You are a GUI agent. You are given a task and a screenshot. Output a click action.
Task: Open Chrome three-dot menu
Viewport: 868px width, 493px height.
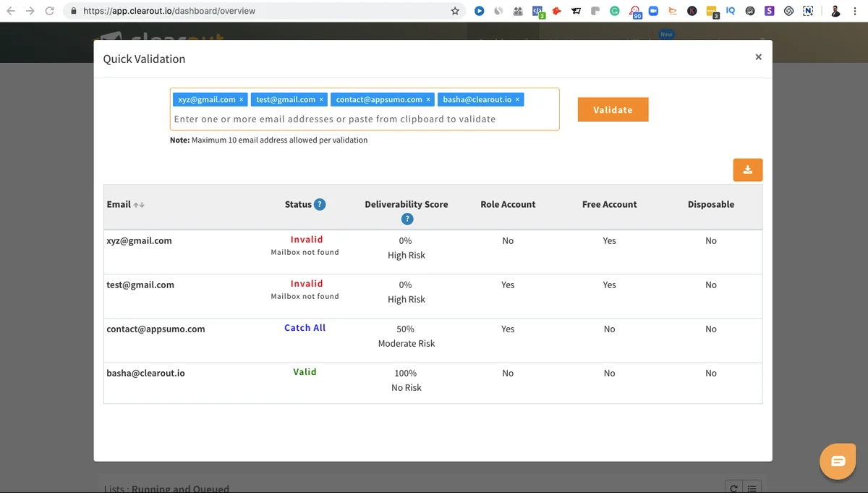click(x=855, y=11)
